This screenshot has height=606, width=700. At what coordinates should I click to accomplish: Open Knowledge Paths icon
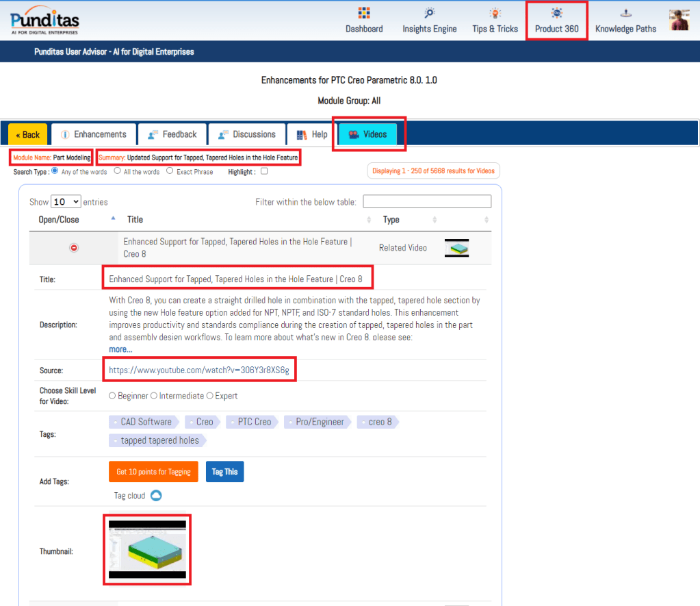point(625,13)
